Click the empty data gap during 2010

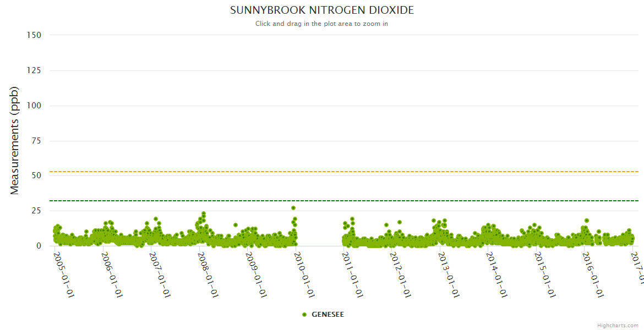(x=320, y=231)
